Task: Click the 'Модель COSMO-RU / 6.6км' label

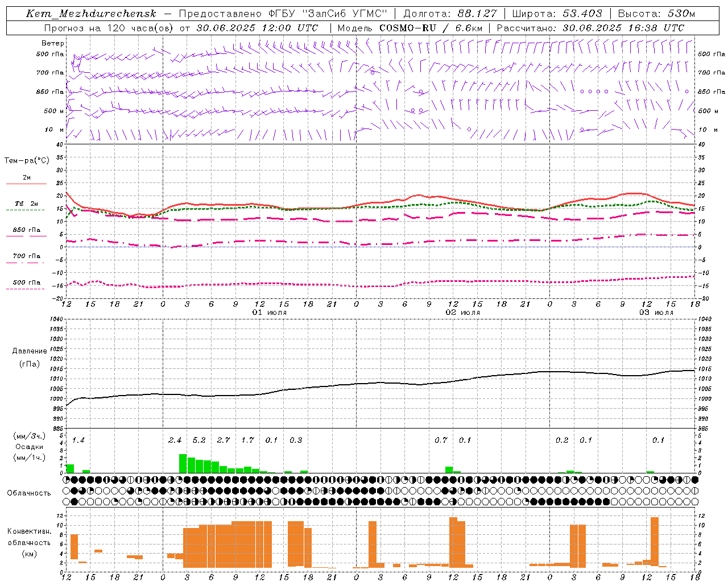Action: (409, 28)
